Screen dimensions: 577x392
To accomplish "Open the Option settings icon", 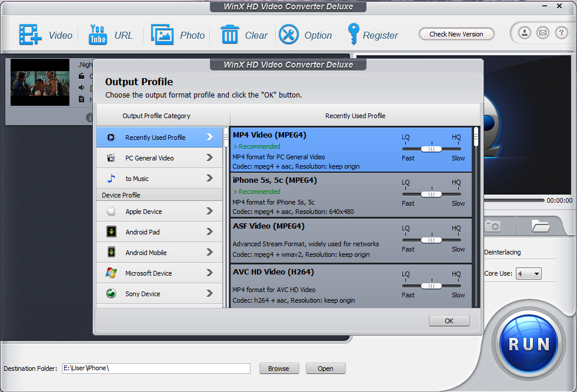I will pyautogui.click(x=289, y=35).
